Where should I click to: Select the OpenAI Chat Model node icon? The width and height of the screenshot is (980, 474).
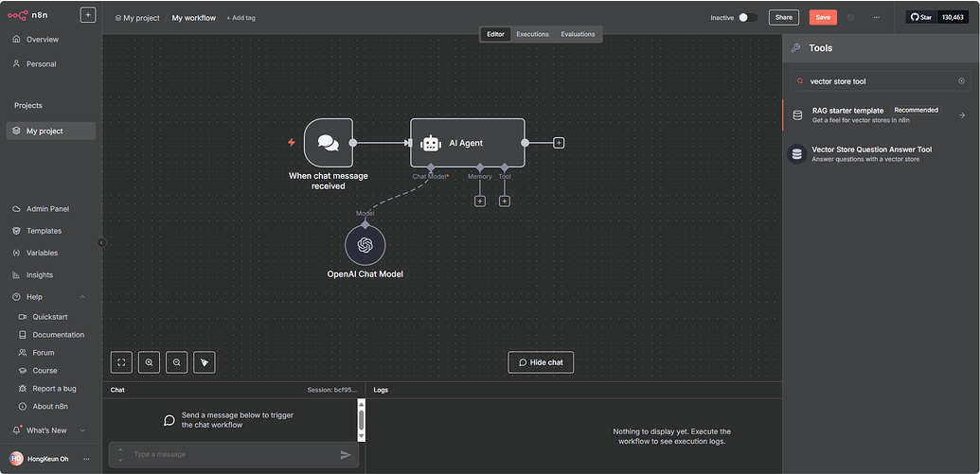(x=365, y=245)
